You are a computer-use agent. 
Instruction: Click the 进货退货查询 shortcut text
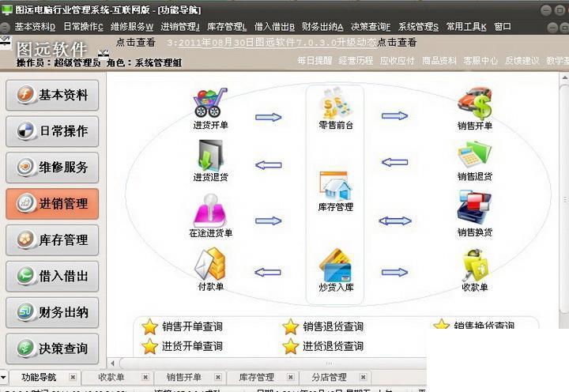(x=333, y=346)
